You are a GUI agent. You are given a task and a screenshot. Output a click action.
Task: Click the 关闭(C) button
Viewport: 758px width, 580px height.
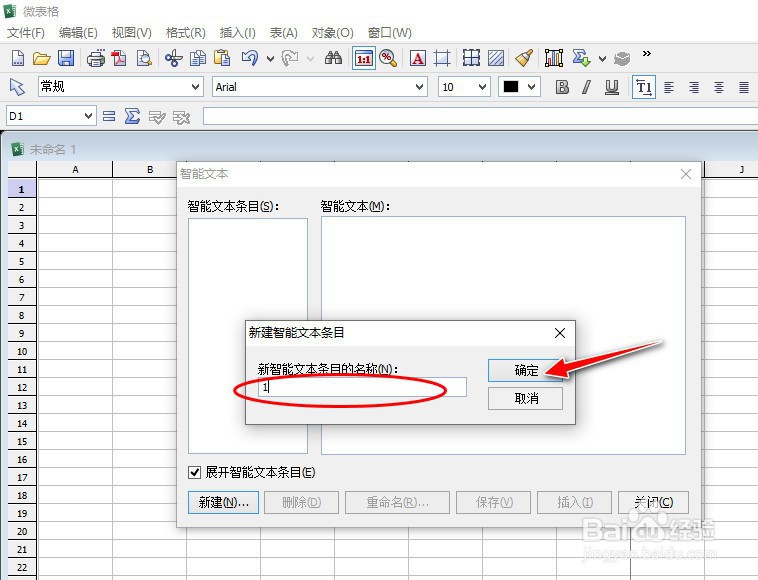coord(653,503)
